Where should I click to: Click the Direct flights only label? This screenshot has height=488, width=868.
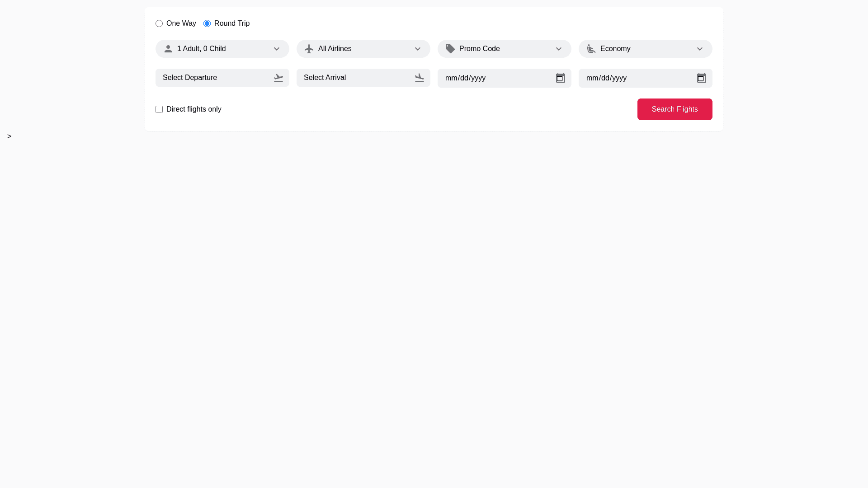(193, 109)
